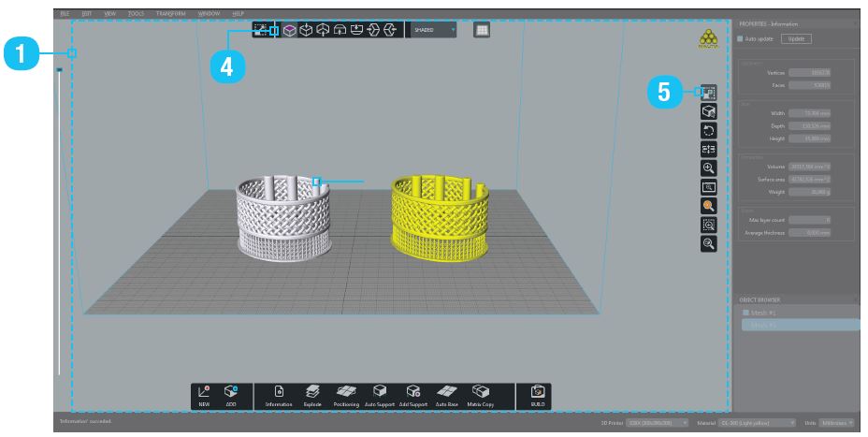Select the Explode tool
Screen dimensions: 868x437
[x=311, y=393]
